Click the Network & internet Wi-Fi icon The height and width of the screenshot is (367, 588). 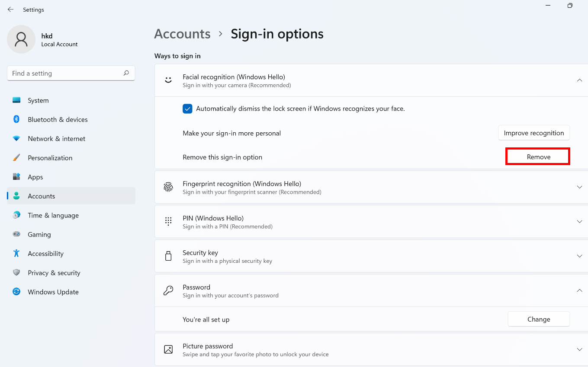pos(16,139)
